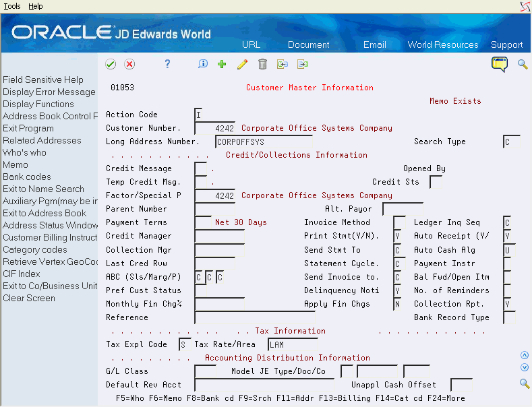The height and width of the screenshot is (407, 532).
Task: Click the Credit Message field
Action: 201,168
